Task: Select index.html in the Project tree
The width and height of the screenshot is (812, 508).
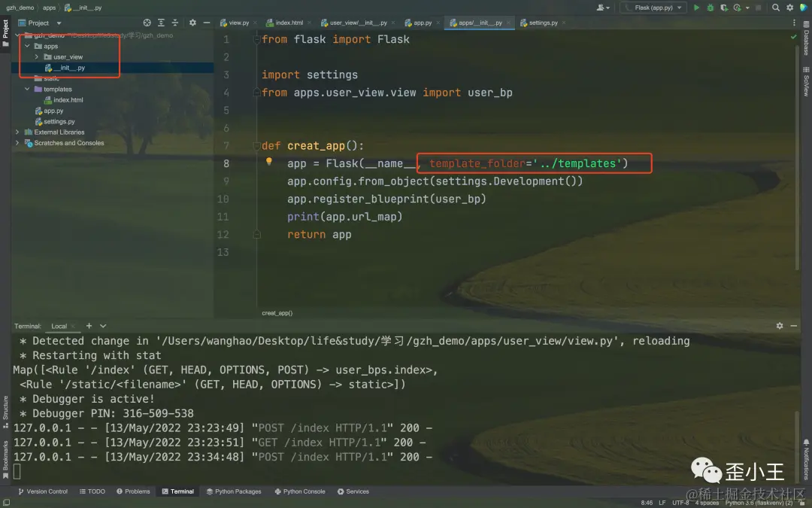Action: pyautogui.click(x=68, y=100)
